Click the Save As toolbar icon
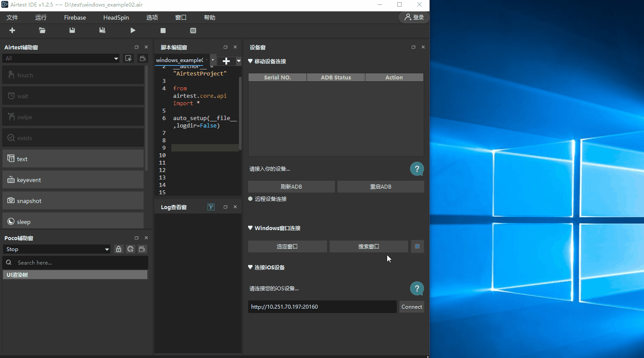Image resolution: width=644 pixels, height=358 pixels. tap(102, 31)
